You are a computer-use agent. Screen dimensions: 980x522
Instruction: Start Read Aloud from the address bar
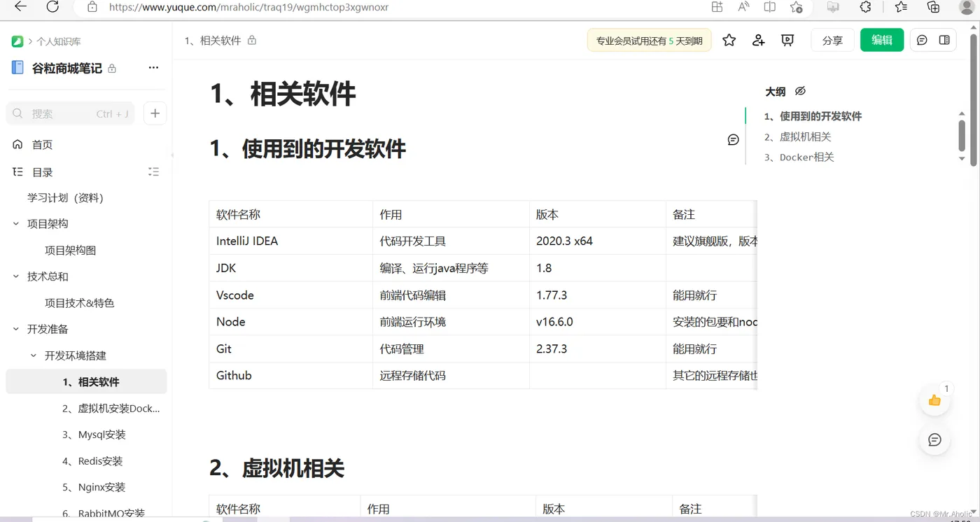coord(743,7)
